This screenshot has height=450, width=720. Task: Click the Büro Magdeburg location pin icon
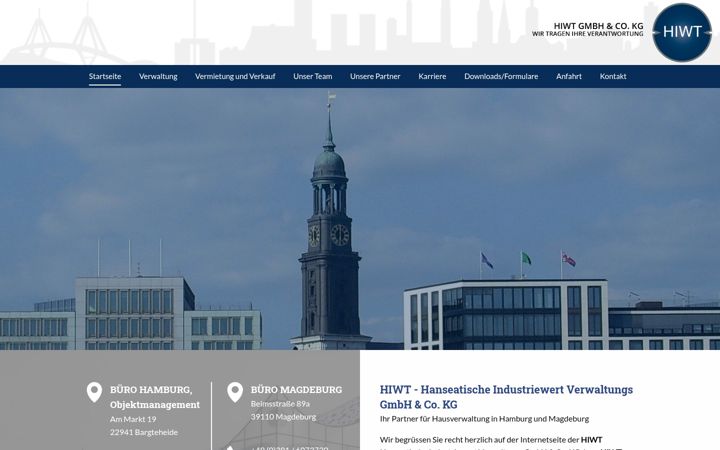(x=235, y=393)
